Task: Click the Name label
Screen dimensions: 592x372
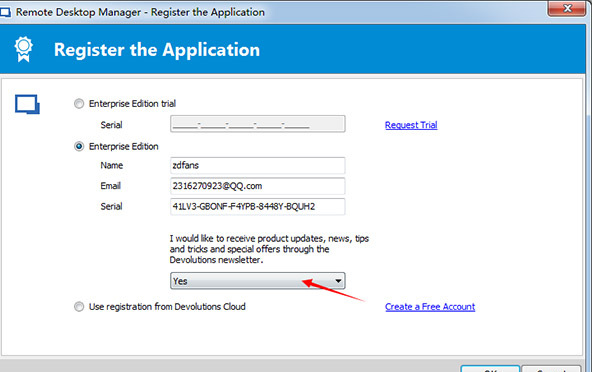Action: [111, 165]
